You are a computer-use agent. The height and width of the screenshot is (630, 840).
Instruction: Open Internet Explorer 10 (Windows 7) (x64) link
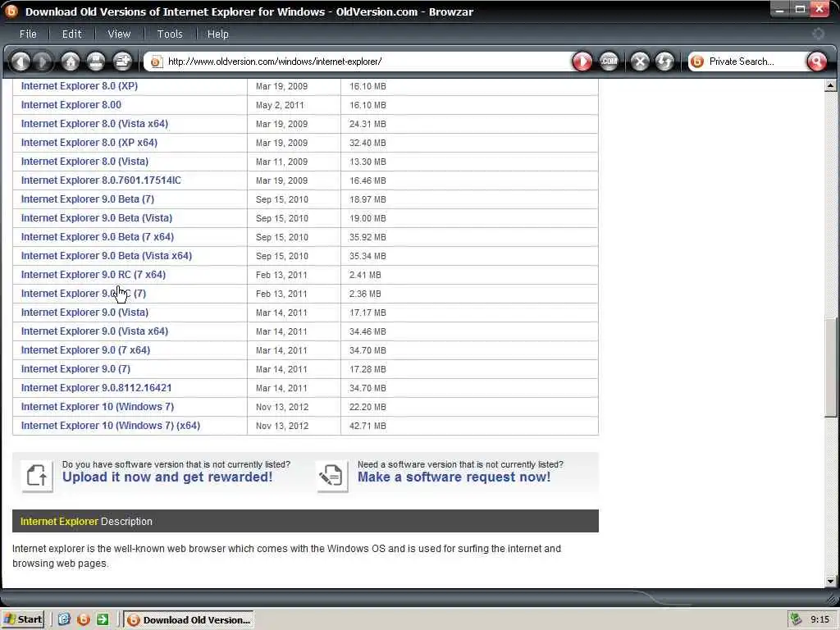tap(111, 426)
